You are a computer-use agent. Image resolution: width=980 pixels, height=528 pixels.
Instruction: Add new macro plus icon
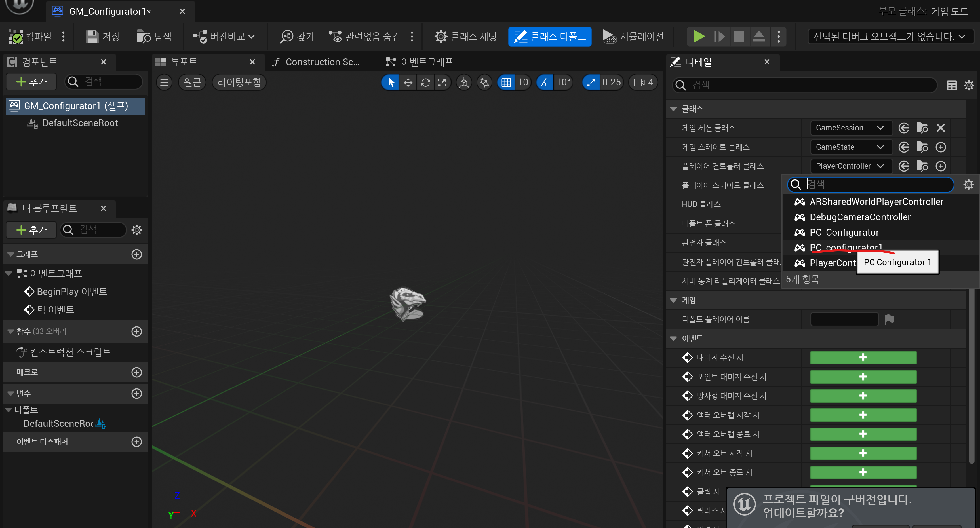pyautogui.click(x=137, y=372)
